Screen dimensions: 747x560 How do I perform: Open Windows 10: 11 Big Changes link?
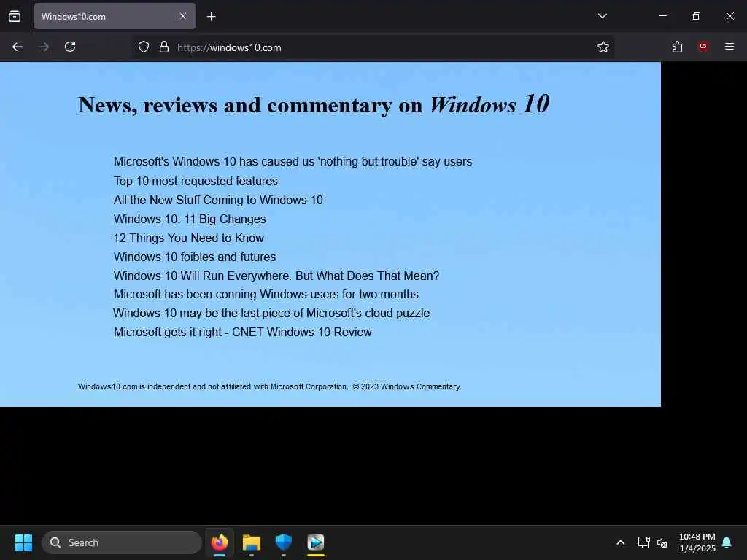(x=190, y=219)
